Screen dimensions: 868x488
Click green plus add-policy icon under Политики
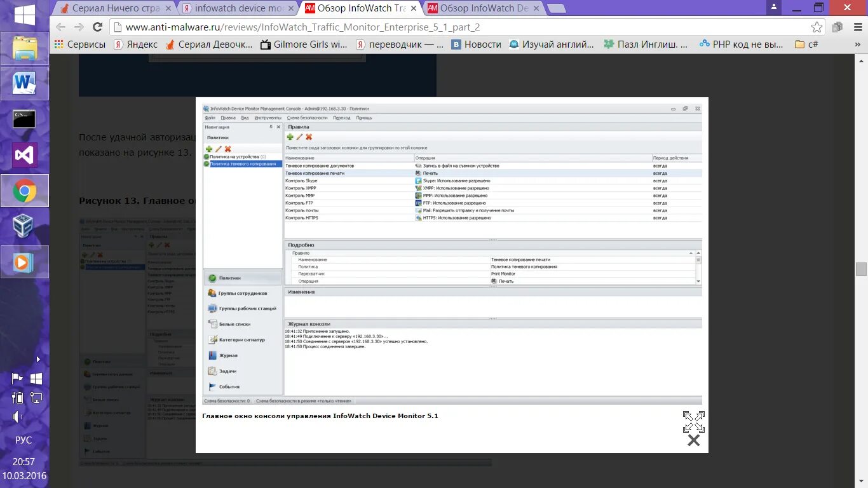pyautogui.click(x=208, y=149)
